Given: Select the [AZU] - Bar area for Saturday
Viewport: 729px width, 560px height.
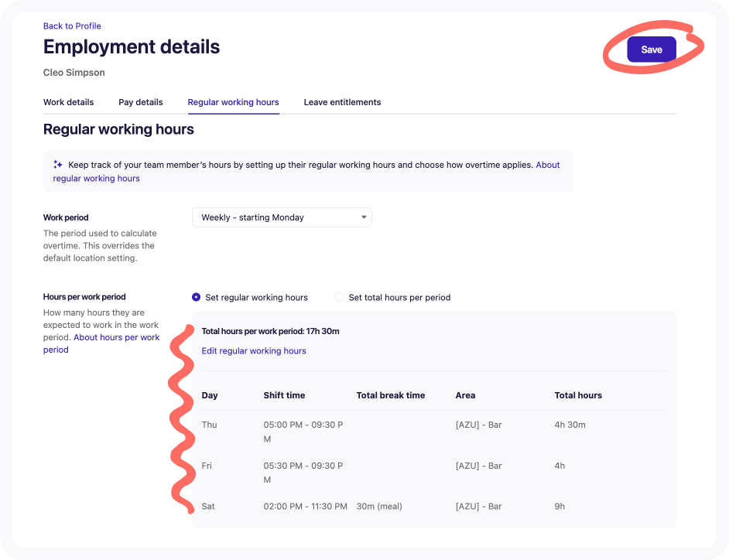Looking at the screenshot, I should pos(478,506).
